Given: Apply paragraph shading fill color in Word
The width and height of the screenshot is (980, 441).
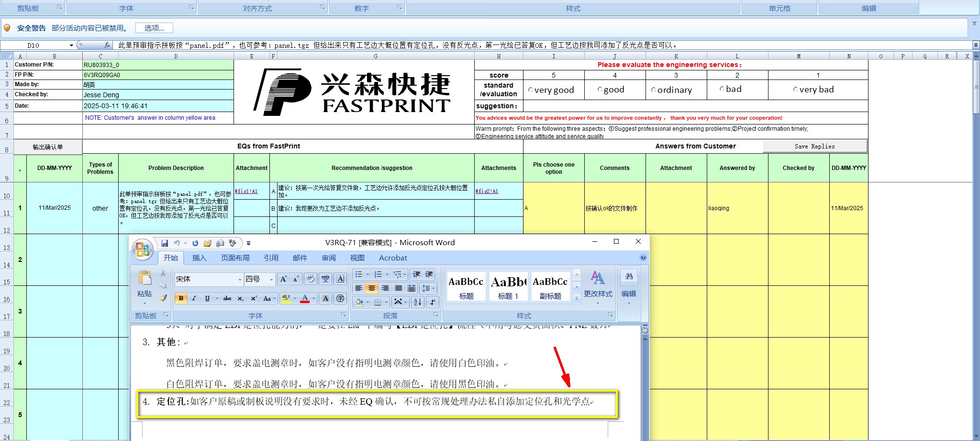Looking at the screenshot, I should [x=359, y=302].
